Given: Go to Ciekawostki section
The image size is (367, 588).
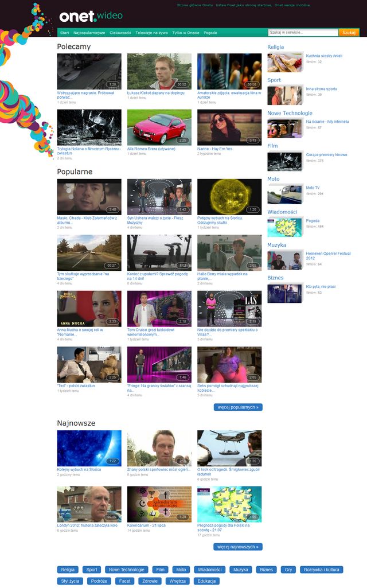Looking at the screenshot, I should coord(120,33).
